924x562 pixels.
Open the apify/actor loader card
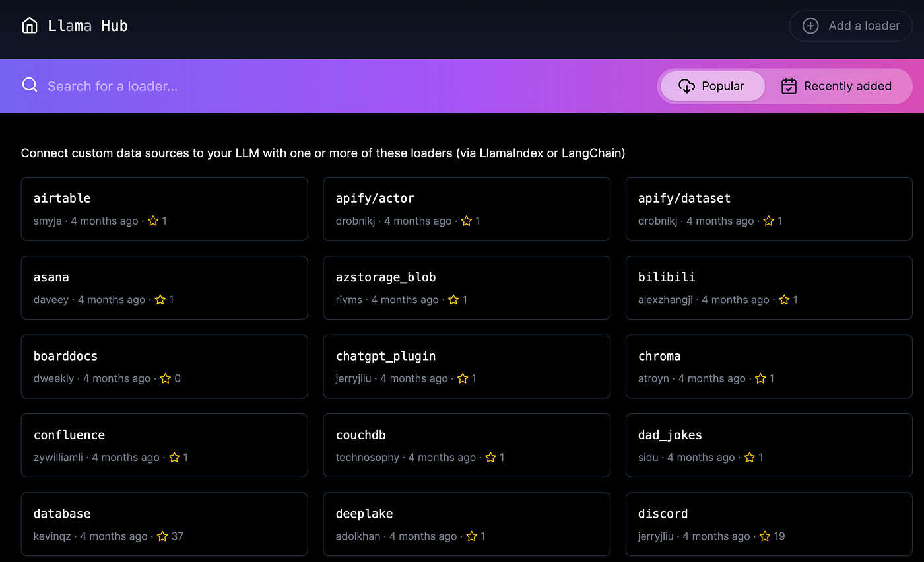467,209
